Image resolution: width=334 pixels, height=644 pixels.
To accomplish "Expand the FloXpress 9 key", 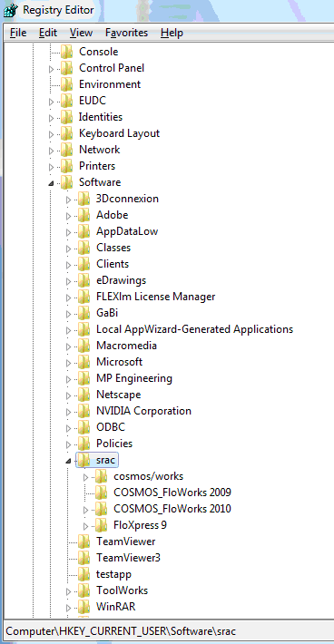I will (x=86, y=526).
